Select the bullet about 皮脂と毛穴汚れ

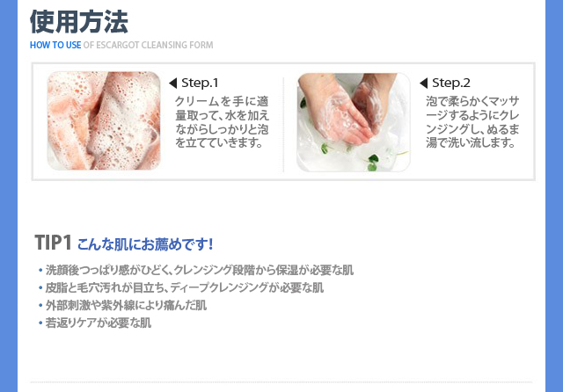pyautogui.click(x=185, y=287)
